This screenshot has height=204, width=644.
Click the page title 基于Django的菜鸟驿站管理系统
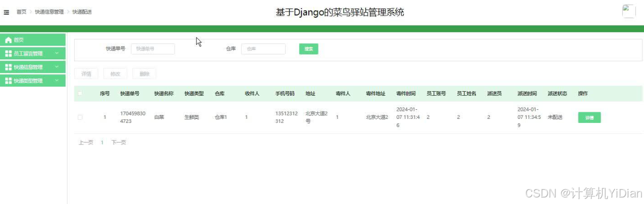[340, 12]
